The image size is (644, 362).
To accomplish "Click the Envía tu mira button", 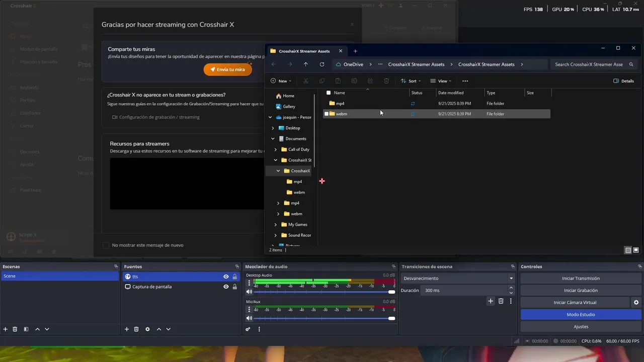I will pos(227,69).
